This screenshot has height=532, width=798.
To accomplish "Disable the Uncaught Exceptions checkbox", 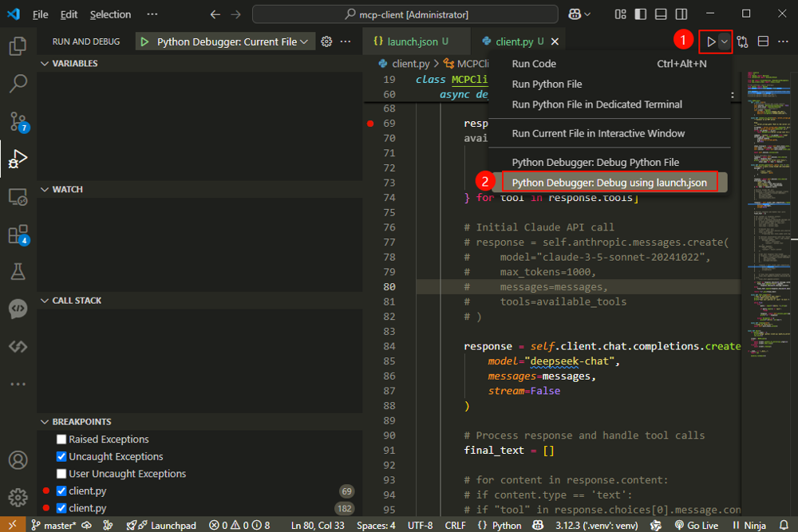I will tap(61, 457).
